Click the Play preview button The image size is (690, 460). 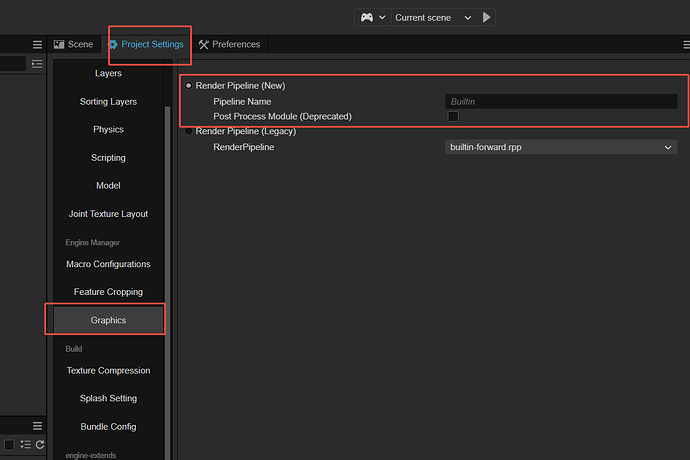click(x=486, y=18)
